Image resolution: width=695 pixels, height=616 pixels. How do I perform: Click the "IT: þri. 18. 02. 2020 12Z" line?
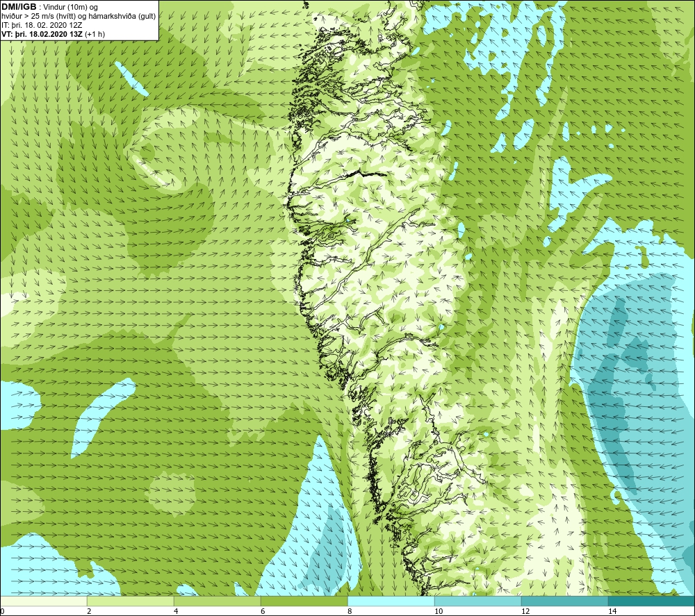pos(42,25)
